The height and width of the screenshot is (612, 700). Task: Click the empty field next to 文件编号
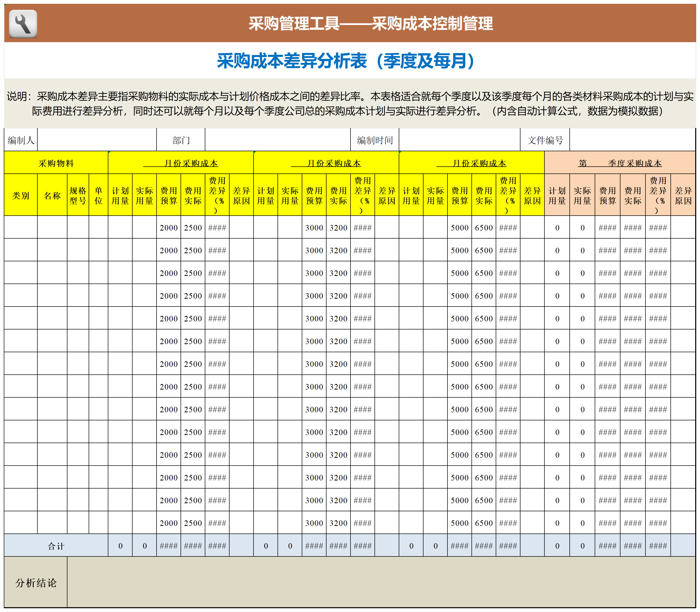coord(632,140)
